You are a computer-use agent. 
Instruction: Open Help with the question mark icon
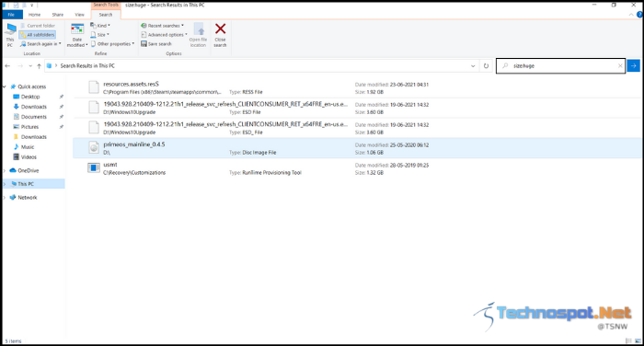tap(639, 15)
